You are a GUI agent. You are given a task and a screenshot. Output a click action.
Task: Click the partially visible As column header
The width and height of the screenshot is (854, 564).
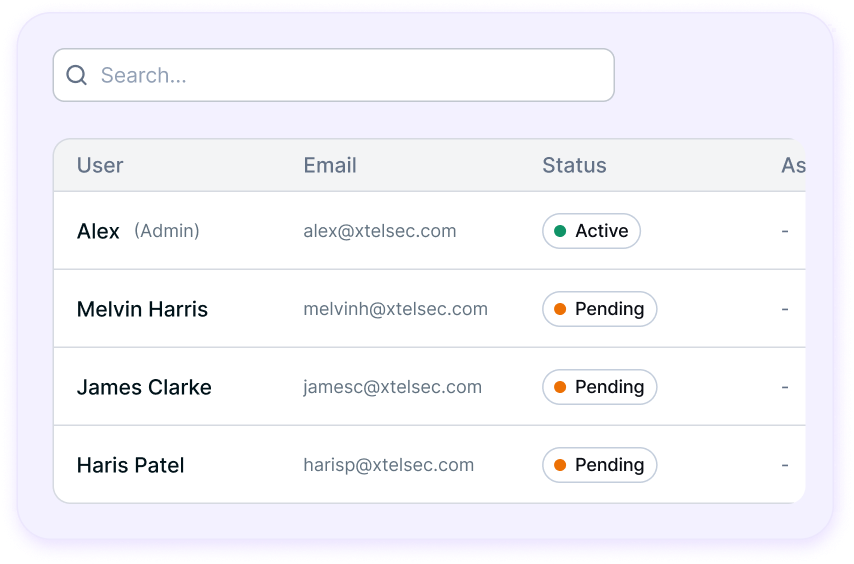[x=793, y=165]
